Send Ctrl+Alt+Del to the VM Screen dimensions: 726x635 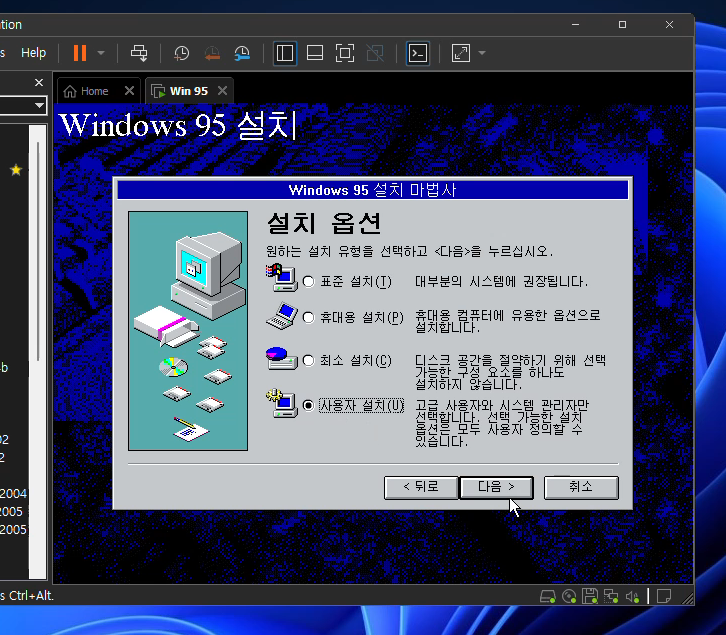(x=139, y=53)
